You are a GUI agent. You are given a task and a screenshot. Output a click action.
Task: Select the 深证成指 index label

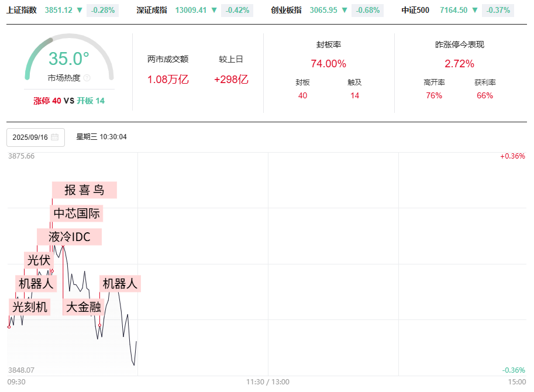pyautogui.click(x=151, y=10)
